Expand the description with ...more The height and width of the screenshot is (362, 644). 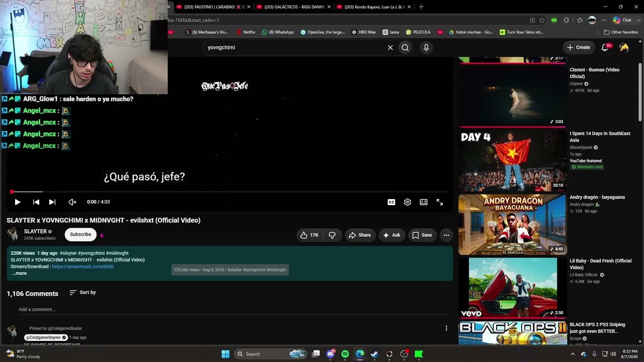coord(19,274)
